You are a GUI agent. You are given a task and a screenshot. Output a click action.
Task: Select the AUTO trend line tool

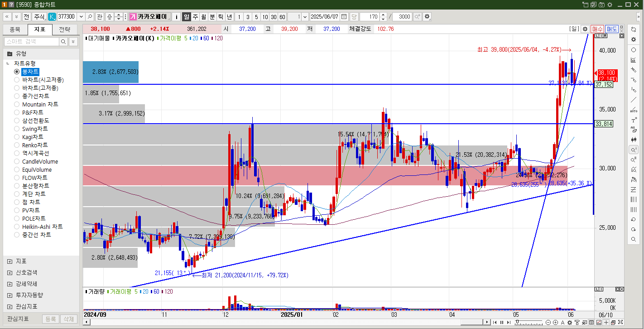click(x=634, y=110)
